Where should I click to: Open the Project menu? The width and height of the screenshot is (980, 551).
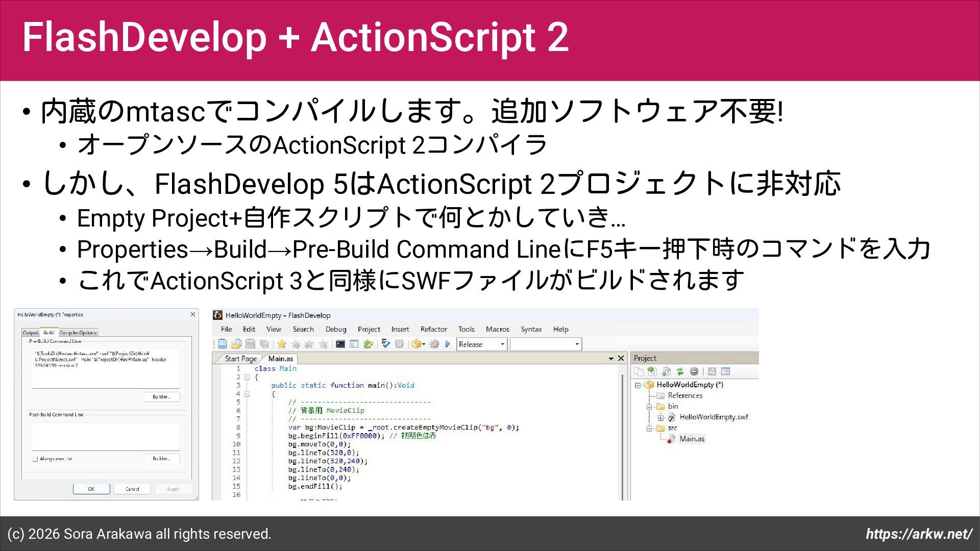click(369, 329)
